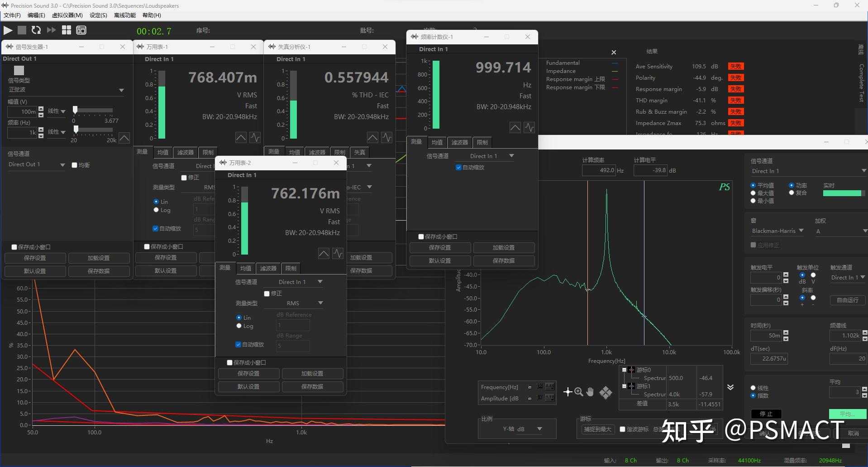The height and width of the screenshot is (467, 868).
Task: Open the Blackman-Harris window dropdown
Action: [x=777, y=231]
